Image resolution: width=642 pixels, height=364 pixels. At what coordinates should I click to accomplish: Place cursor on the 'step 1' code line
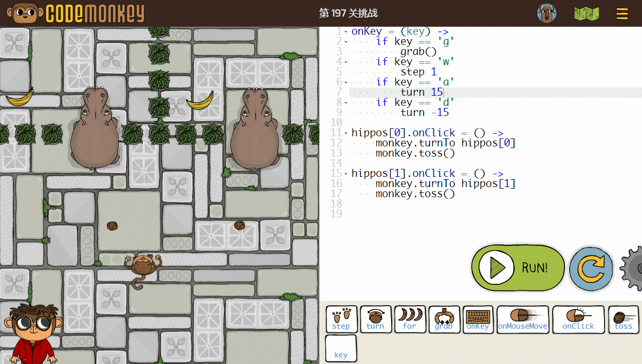[419, 72]
